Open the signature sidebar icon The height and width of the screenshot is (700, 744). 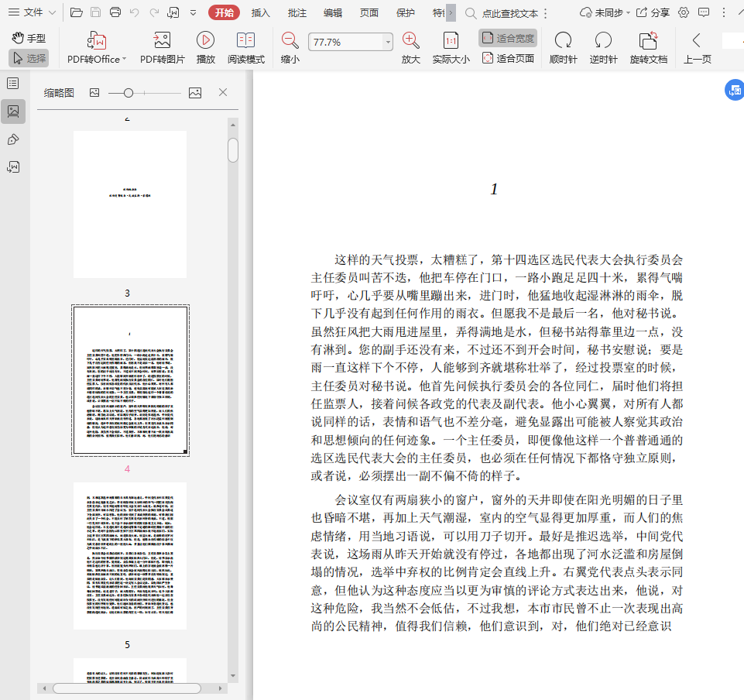coord(13,167)
